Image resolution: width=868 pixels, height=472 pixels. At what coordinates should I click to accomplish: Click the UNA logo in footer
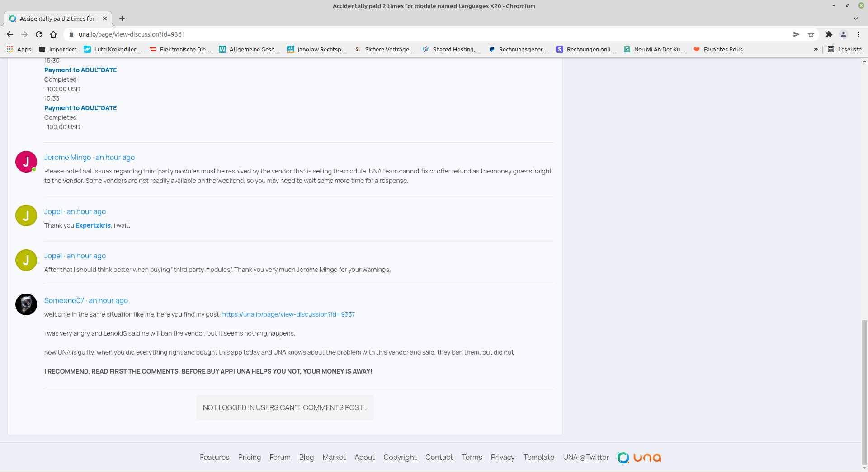639,458
